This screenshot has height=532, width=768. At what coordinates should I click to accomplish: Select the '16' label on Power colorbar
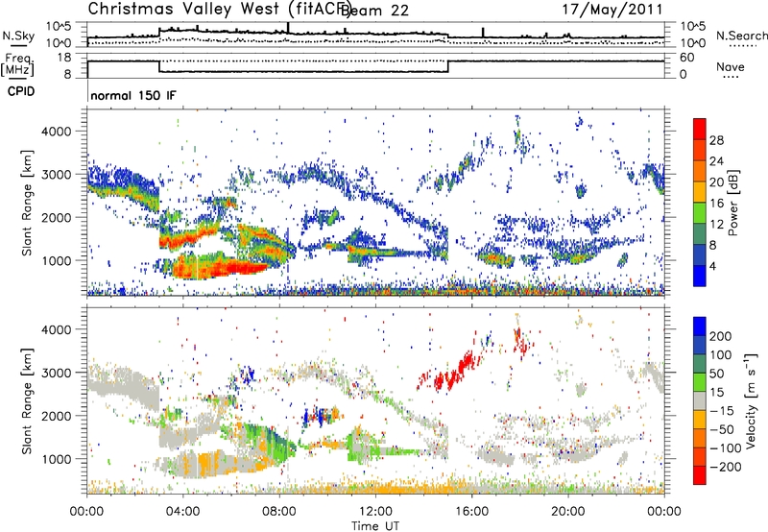click(x=716, y=204)
